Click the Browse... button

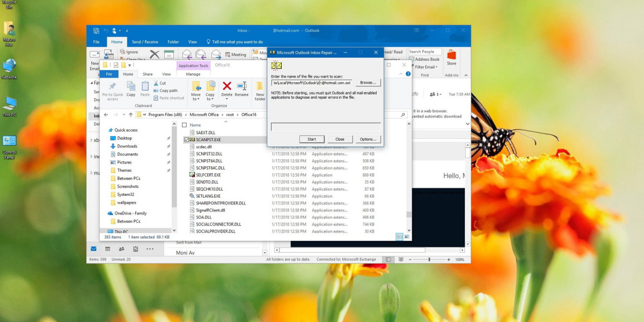point(368,83)
